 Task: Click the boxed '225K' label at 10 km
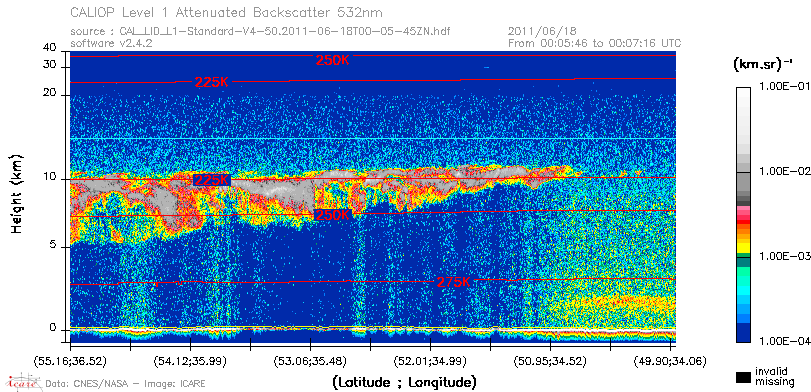tap(212, 180)
